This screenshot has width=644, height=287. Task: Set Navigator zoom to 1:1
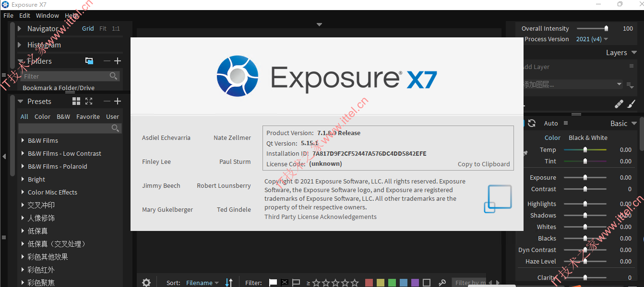116,29
